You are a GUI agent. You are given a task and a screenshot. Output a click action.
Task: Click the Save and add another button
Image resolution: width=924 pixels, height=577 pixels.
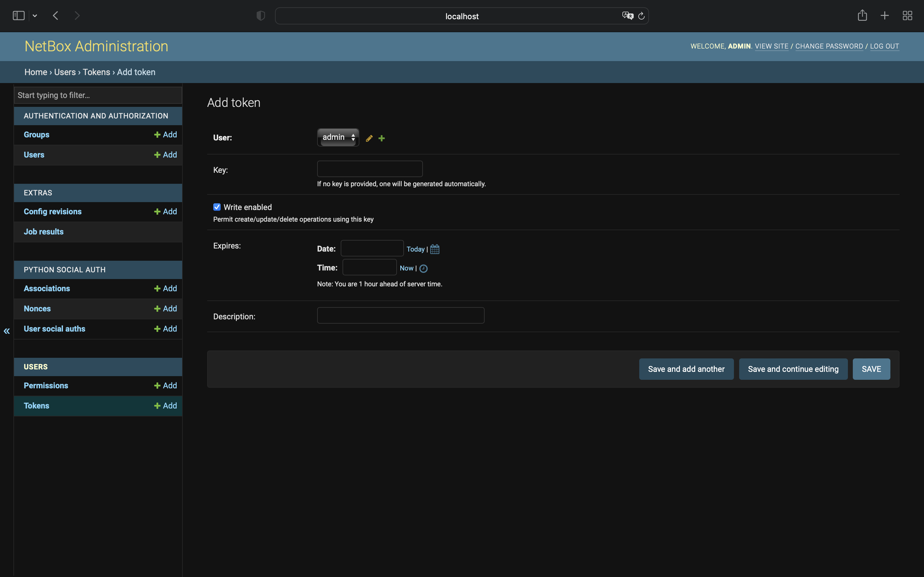coord(686,369)
